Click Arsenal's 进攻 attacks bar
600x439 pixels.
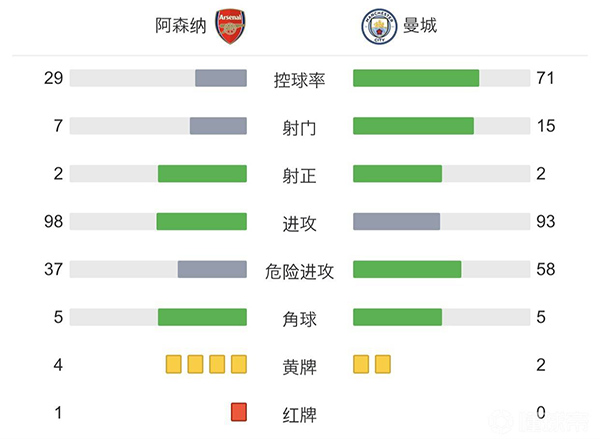[201, 222]
